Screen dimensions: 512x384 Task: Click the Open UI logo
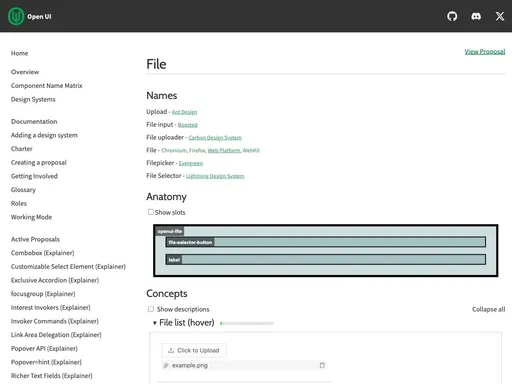tap(16, 16)
